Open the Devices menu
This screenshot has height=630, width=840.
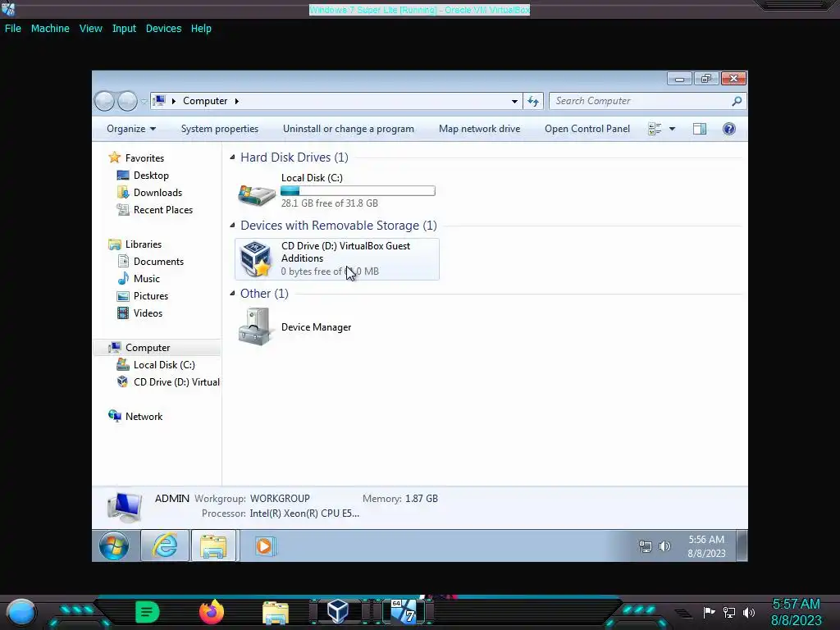[163, 29]
